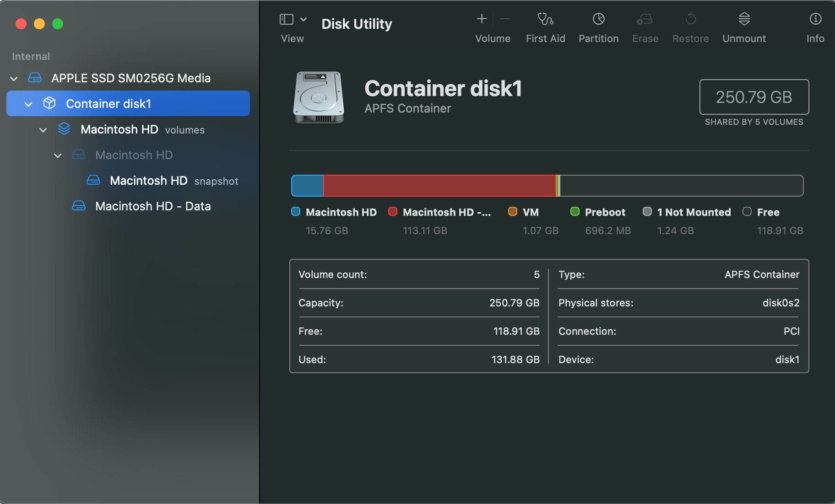Screen dimensions: 835x504
Task: Click the Used value 131.88 GB
Action: 515,359
